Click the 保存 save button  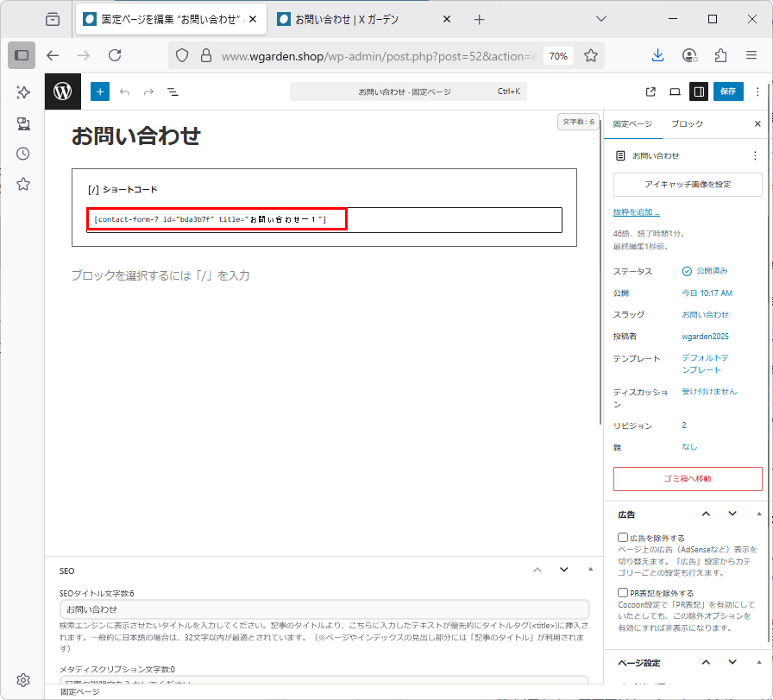coord(728,91)
